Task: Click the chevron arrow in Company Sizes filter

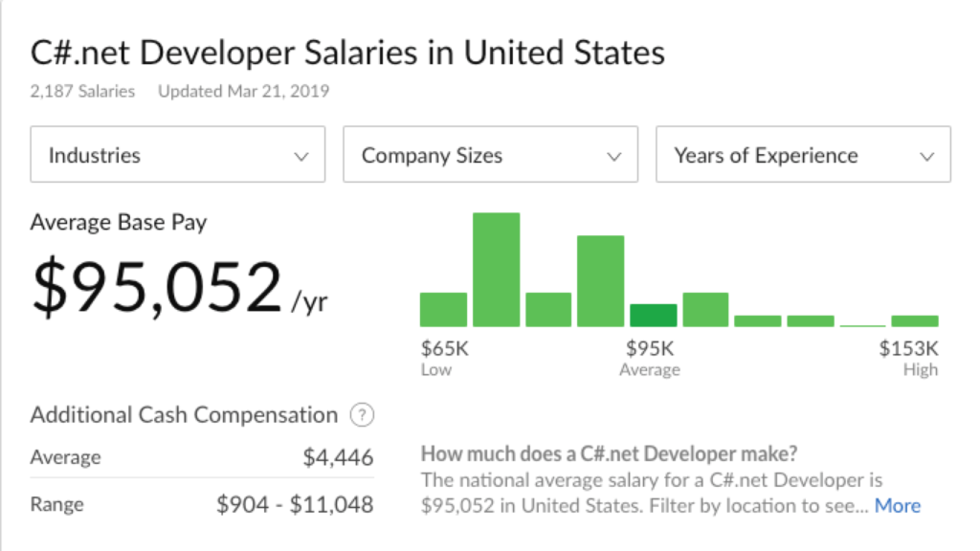Action: (x=614, y=156)
